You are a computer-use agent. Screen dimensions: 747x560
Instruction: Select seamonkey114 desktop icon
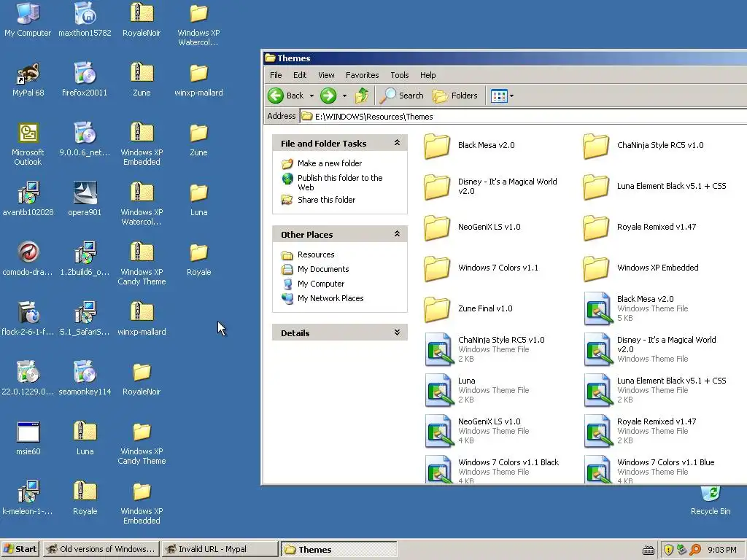tap(85, 379)
